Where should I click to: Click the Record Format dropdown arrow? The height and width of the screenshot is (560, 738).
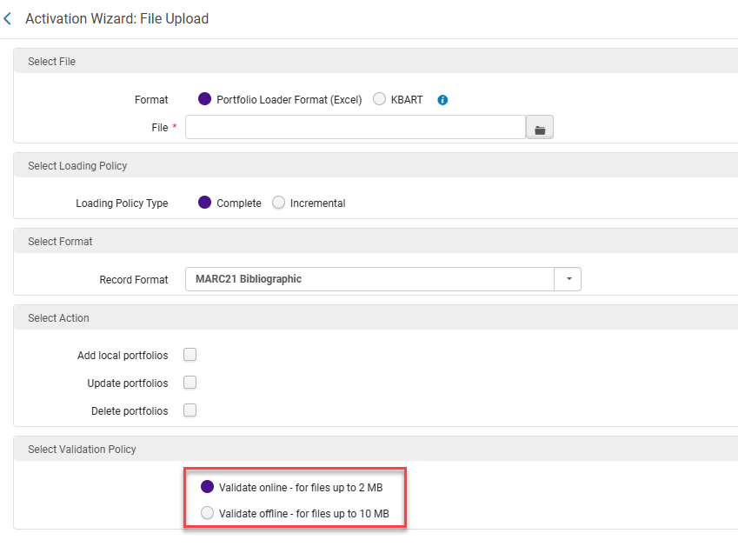tap(568, 279)
